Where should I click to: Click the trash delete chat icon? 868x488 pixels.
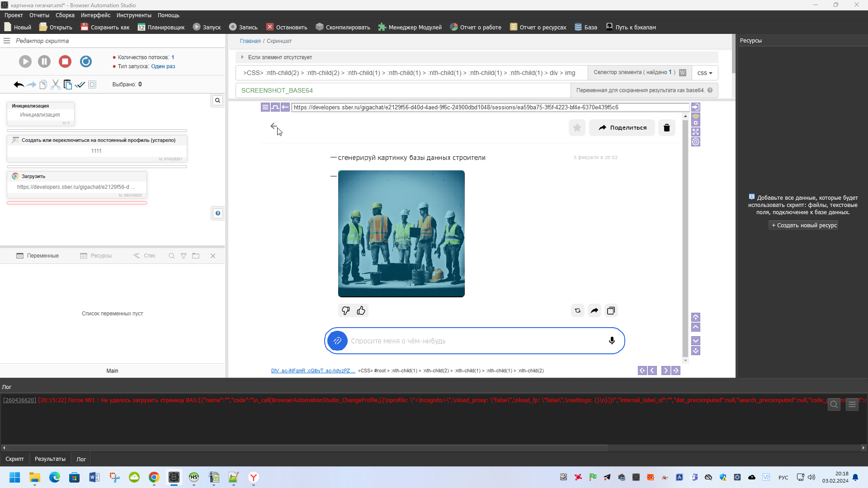(x=666, y=128)
